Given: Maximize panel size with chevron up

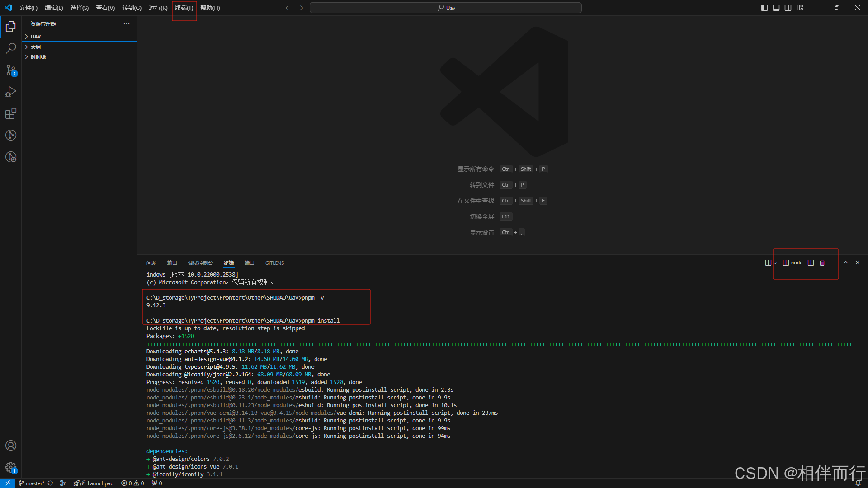Looking at the screenshot, I should click(845, 263).
